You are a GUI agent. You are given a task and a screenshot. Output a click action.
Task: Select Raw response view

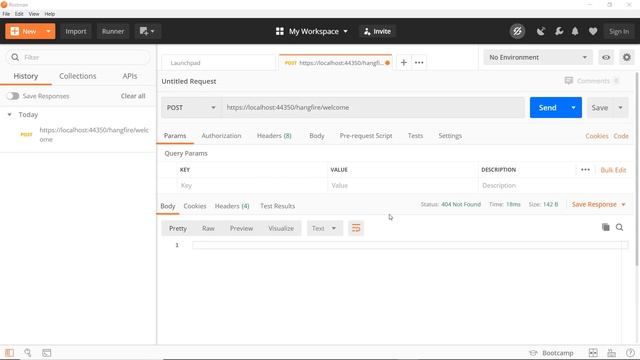coord(208,228)
